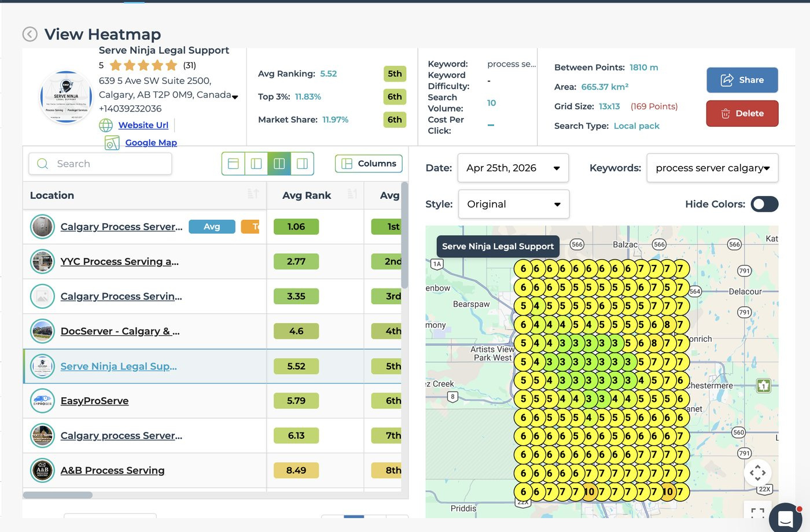Click in the Search field

coord(100,164)
